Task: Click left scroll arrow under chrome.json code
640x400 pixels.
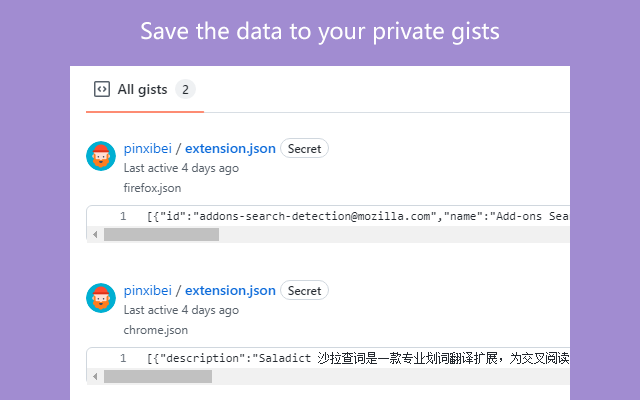Action: pyautogui.click(x=95, y=376)
